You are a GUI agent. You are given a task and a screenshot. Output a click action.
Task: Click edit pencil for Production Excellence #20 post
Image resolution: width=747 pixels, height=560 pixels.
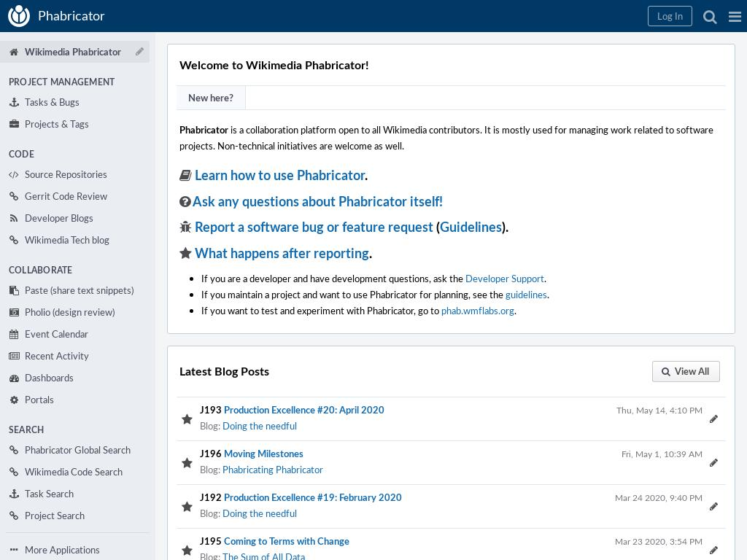[713, 419]
